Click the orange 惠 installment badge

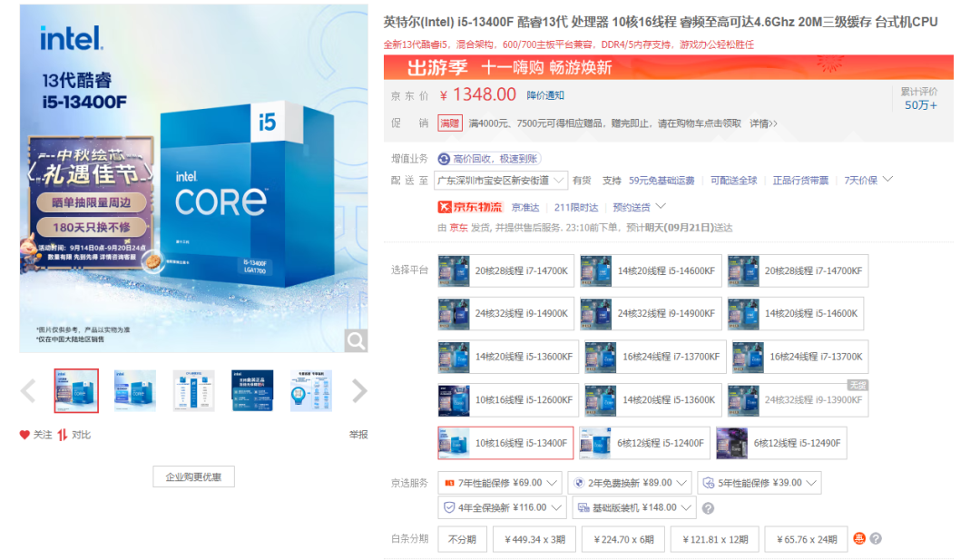tap(859, 539)
